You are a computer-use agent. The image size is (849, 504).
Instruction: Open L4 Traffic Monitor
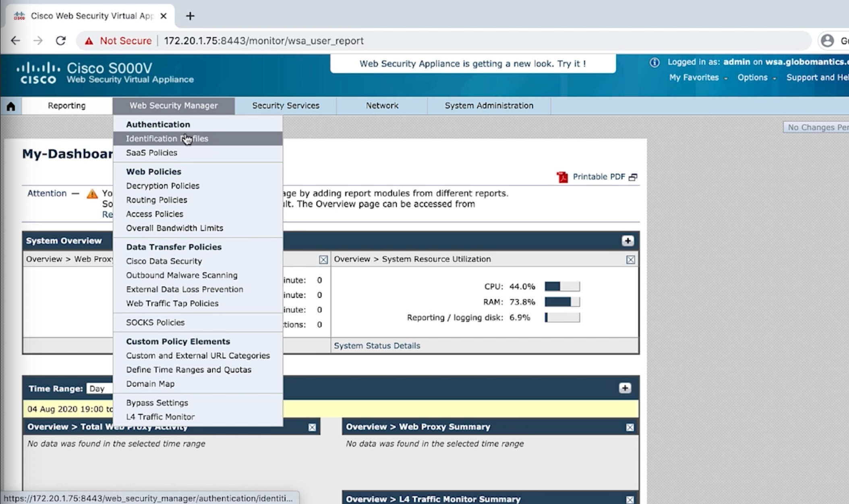pos(198,417)
